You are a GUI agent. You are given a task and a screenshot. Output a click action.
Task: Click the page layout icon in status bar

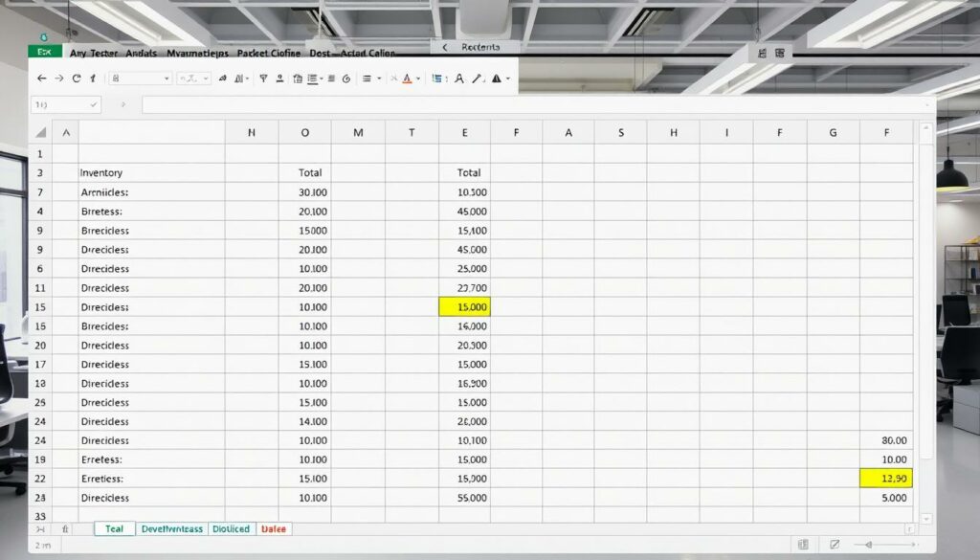point(803,545)
